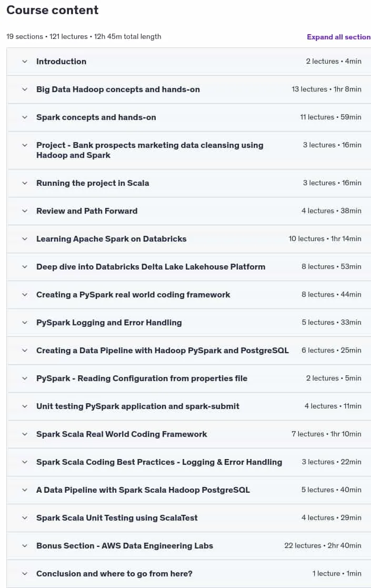Select Spark Scala Coding Best Practices section
The width and height of the screenshot is (371, 588).
159,462
